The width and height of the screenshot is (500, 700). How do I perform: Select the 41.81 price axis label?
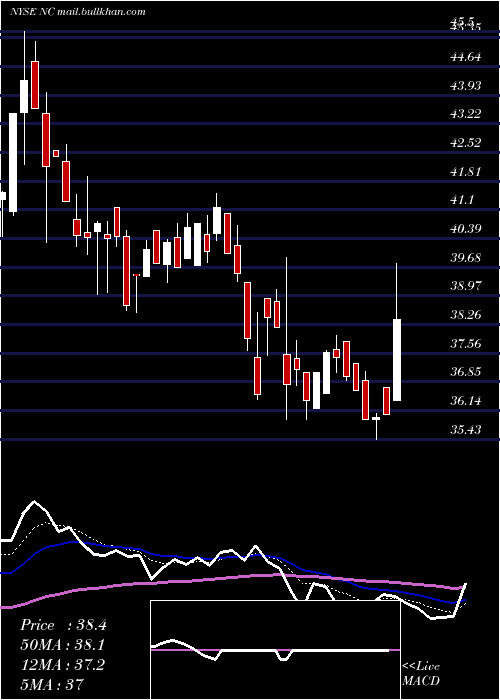click(x=466, y=171)
